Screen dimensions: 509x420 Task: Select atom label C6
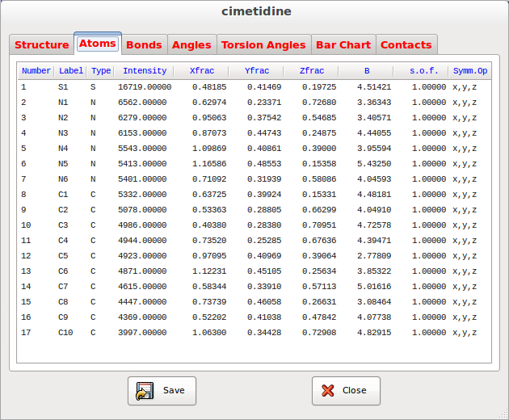point(63,271)
